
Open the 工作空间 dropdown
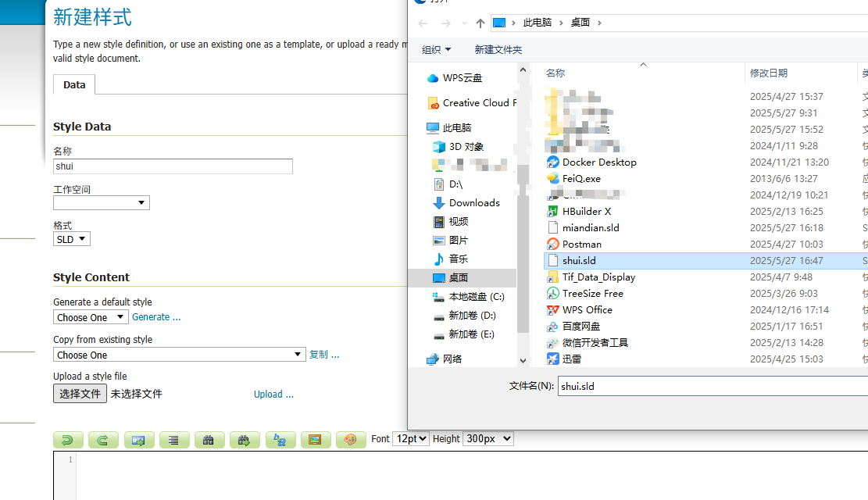coord(102,203)
